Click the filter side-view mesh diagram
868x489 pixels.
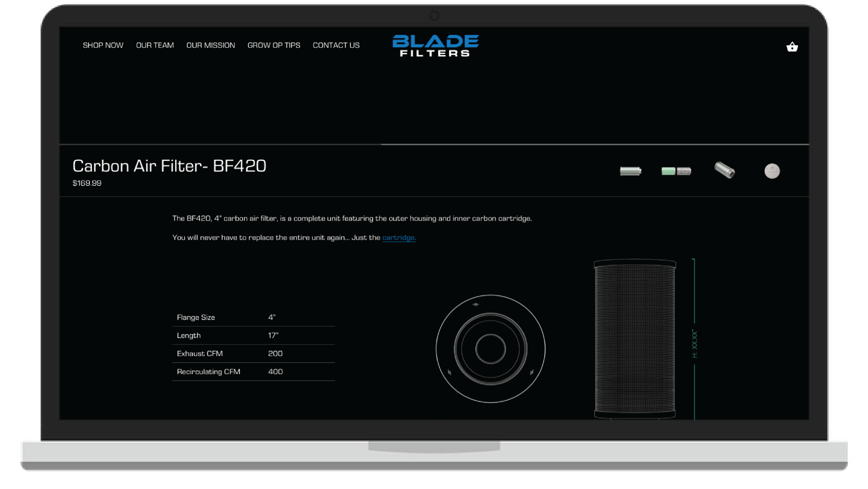[x=635, y=339]
